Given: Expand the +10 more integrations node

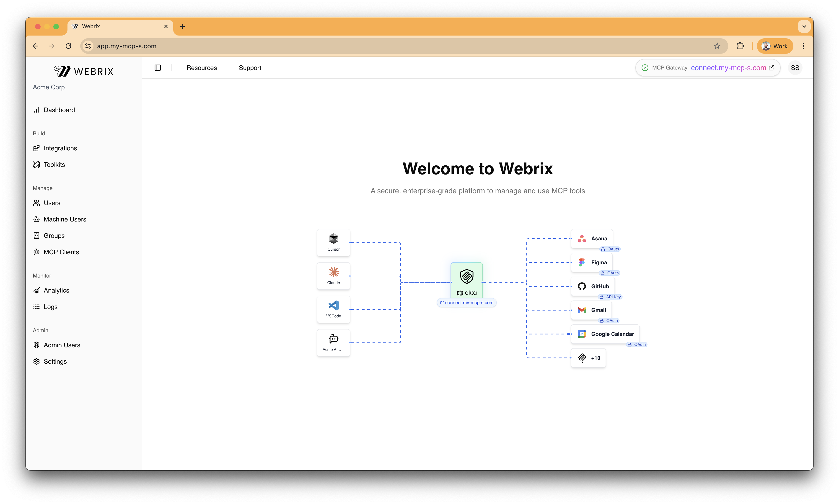Looking at the screenshot, I should (x=588, y=358).
